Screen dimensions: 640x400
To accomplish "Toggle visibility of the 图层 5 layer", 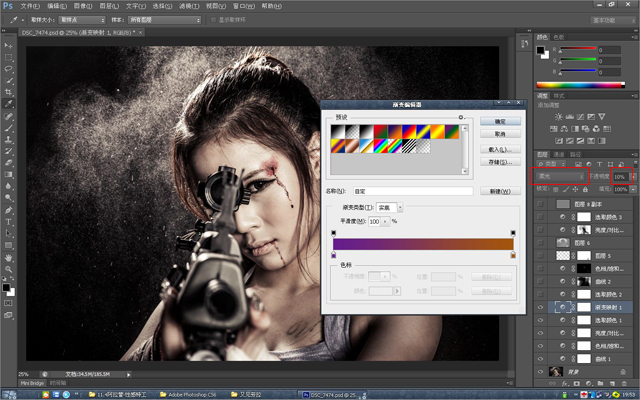I will 541,256.
